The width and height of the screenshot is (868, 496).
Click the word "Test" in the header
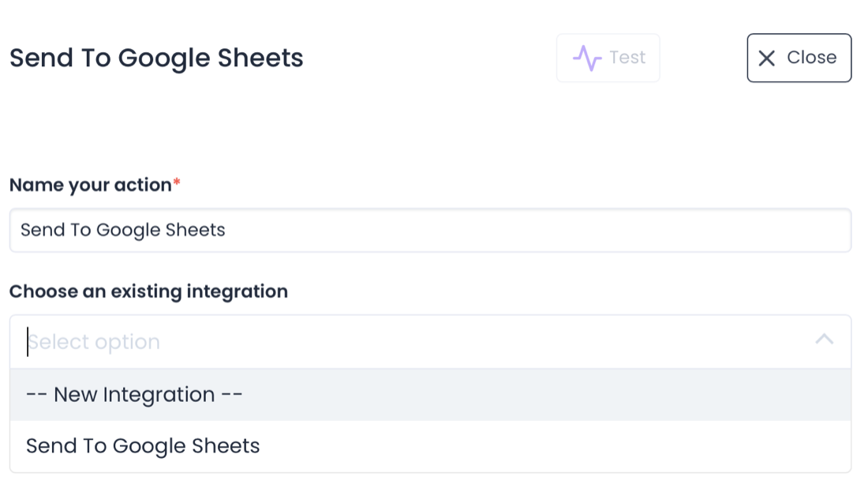pyautogui.click(x=627, y=58)
